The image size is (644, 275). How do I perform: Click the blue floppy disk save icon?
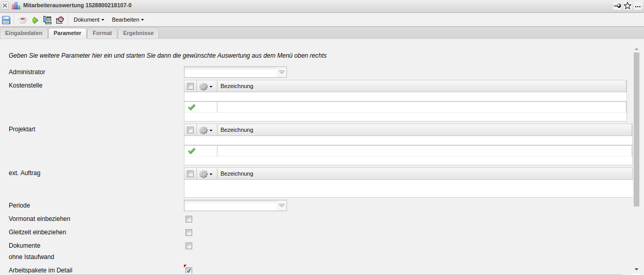point(6,20)
